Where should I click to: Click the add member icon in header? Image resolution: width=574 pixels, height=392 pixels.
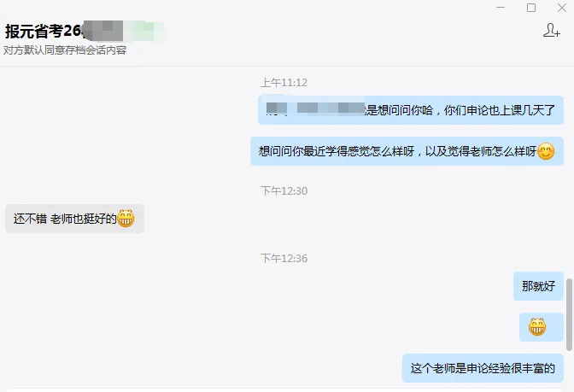[551, 31]
